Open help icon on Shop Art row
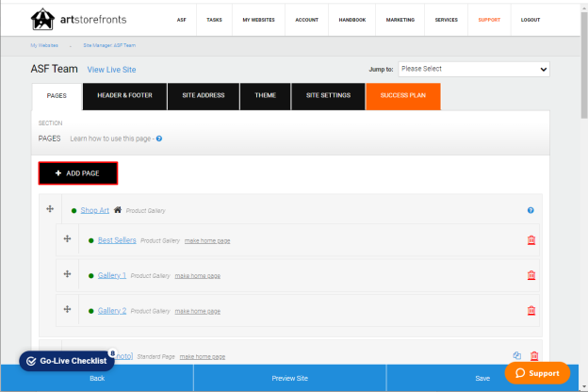Viewport: 588px width, 392px height. coord(531,210)
